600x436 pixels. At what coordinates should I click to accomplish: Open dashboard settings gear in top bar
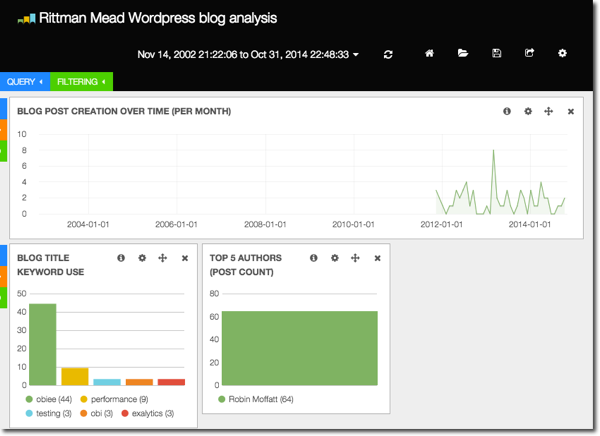point(562,53)
